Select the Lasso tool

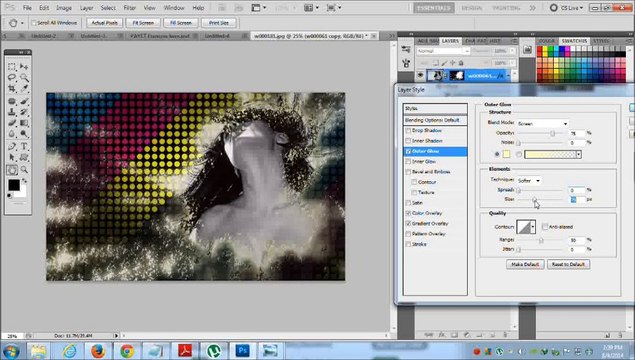point(12,77)
